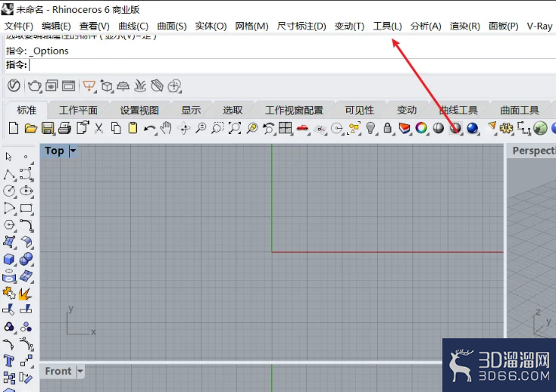Open the 编辑(E) menu
Screen dimensions: 556x392
coord(56,26)
